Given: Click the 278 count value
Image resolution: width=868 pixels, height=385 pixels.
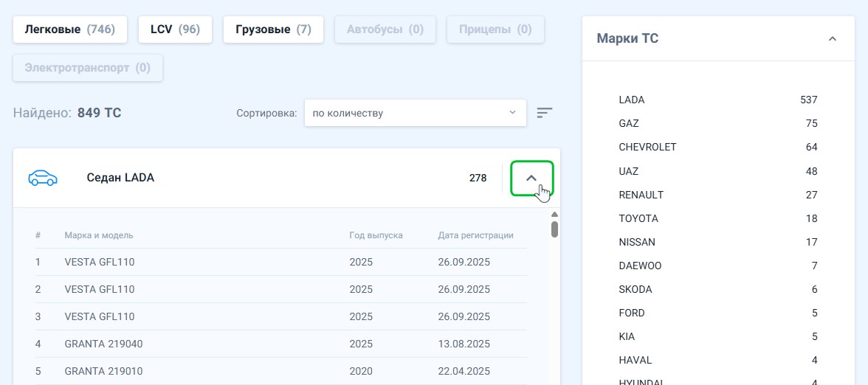Looking at the screenshot, I should click(x=478, y=178).
